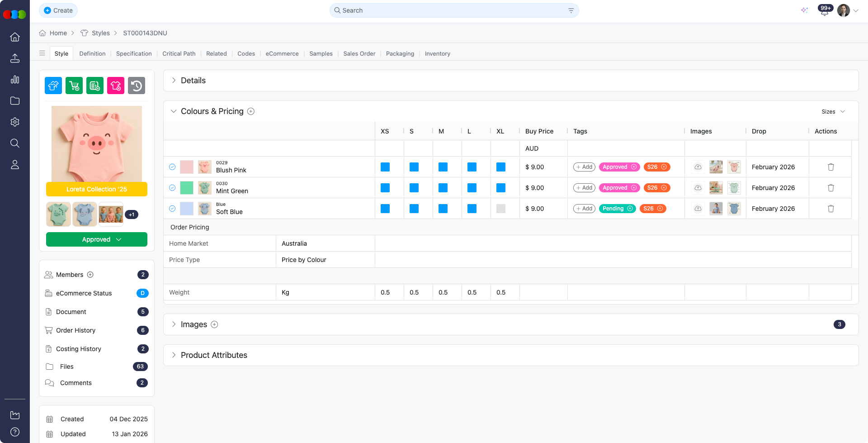Image resolution: width=868 pixels, height=443 pixels.
Task: Open the analytics bar-chart sidebar icon
Action: (15, 80)
